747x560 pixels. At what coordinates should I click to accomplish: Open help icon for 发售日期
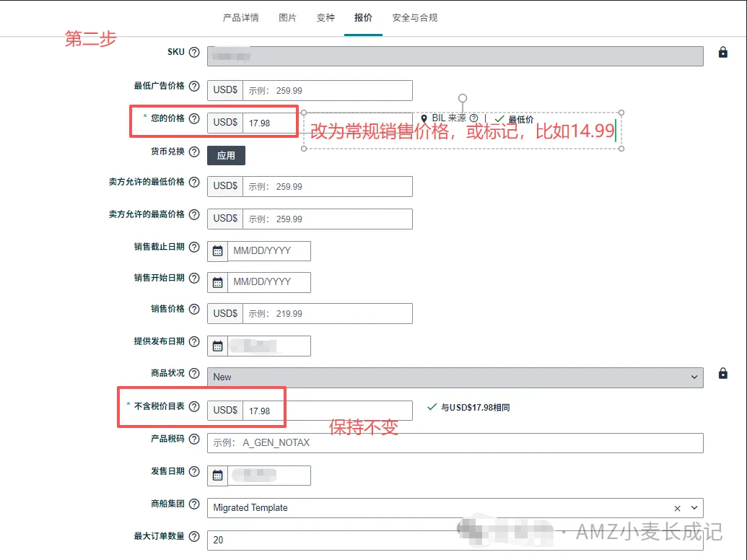pos(194,471)
